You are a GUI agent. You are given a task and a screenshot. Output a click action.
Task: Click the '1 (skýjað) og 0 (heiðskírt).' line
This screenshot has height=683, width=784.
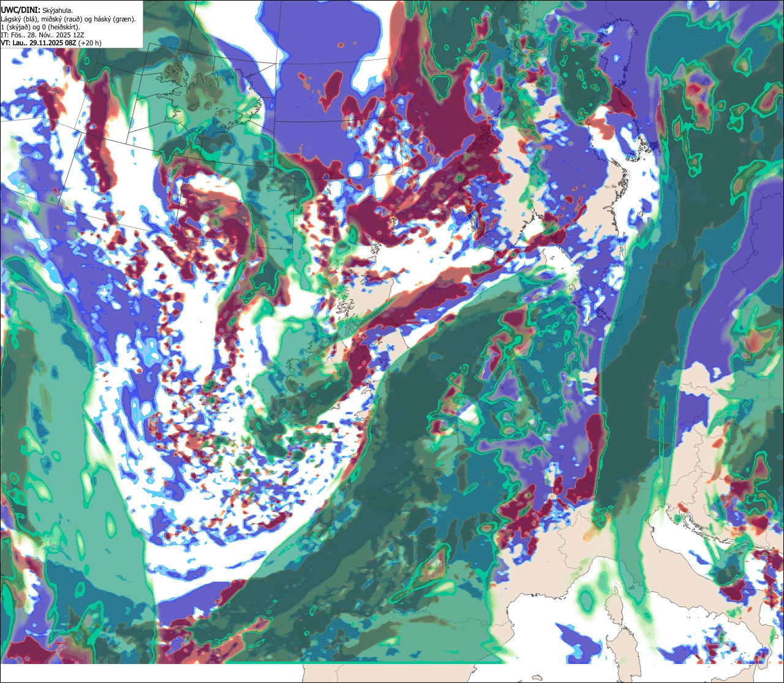[x=40, y=26]
